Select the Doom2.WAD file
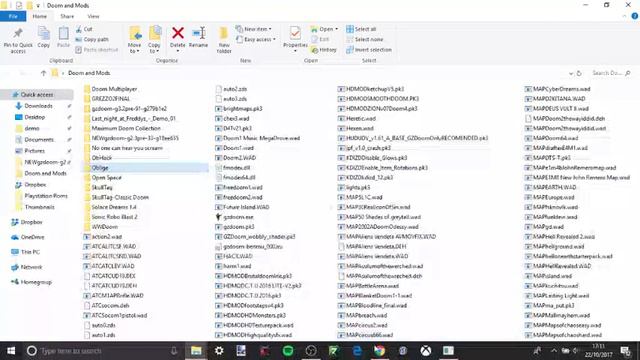The image size is (640, 360). pos(236,158)
